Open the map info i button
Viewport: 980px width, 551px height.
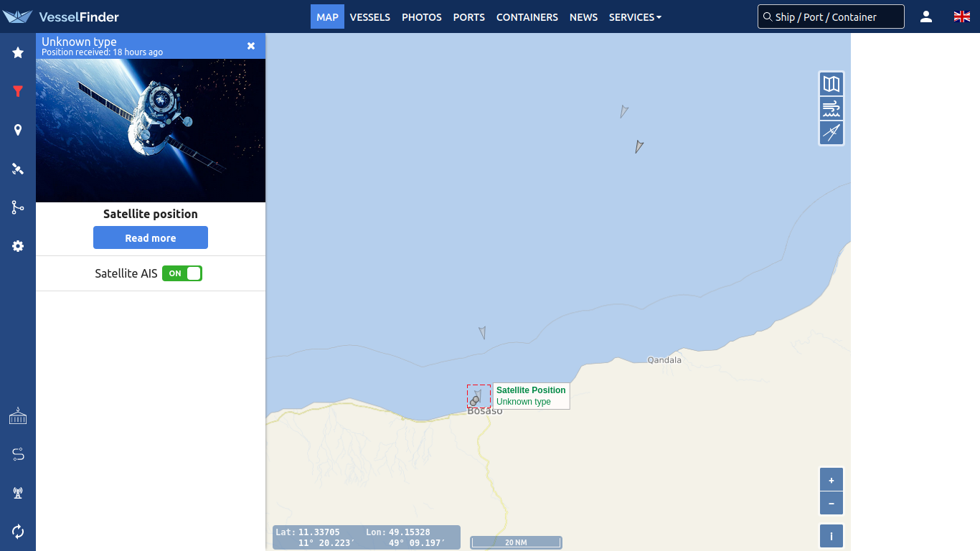click(831, 536)
